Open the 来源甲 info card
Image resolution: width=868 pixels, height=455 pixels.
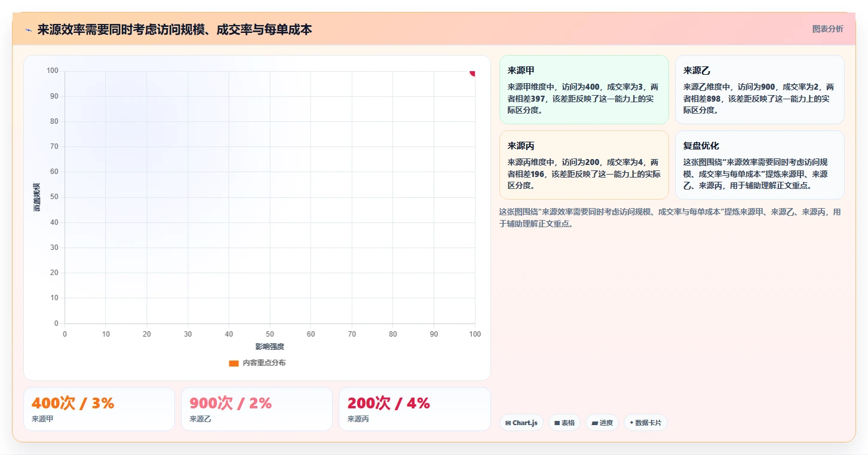[x=584, y=90]
